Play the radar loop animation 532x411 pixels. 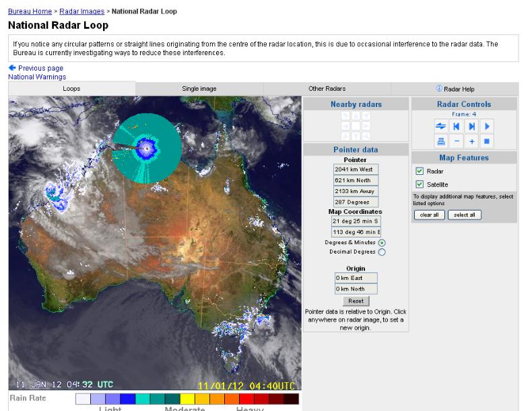[488, 126]
